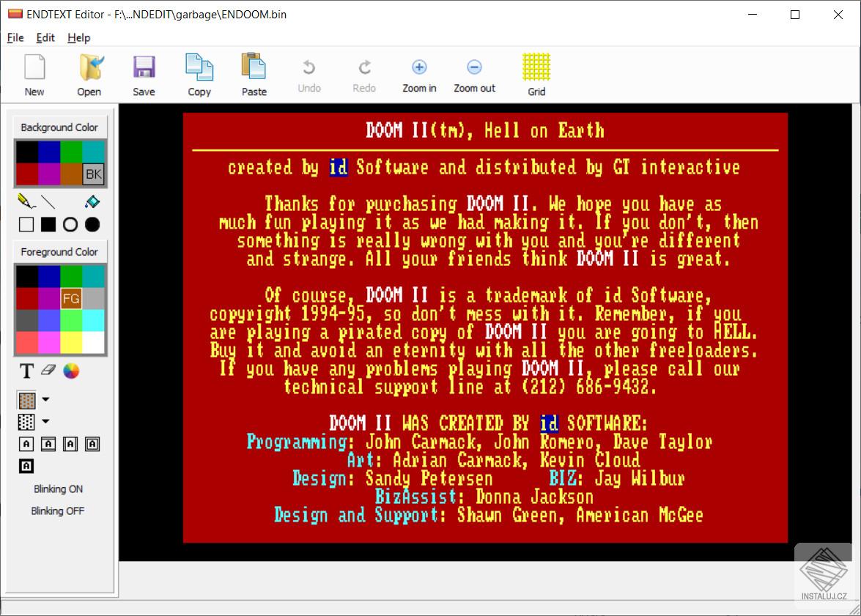Select the double-horizontal border box icon

click(48, 444)
